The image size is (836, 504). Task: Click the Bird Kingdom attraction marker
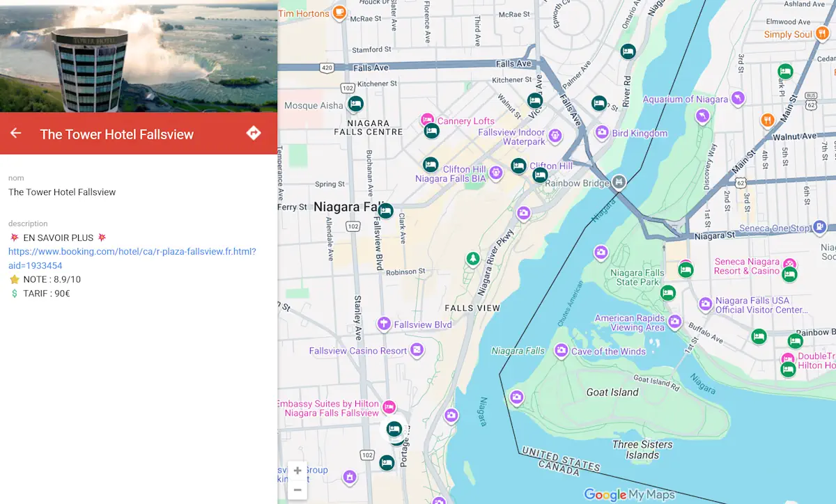(x=602, y=133)
